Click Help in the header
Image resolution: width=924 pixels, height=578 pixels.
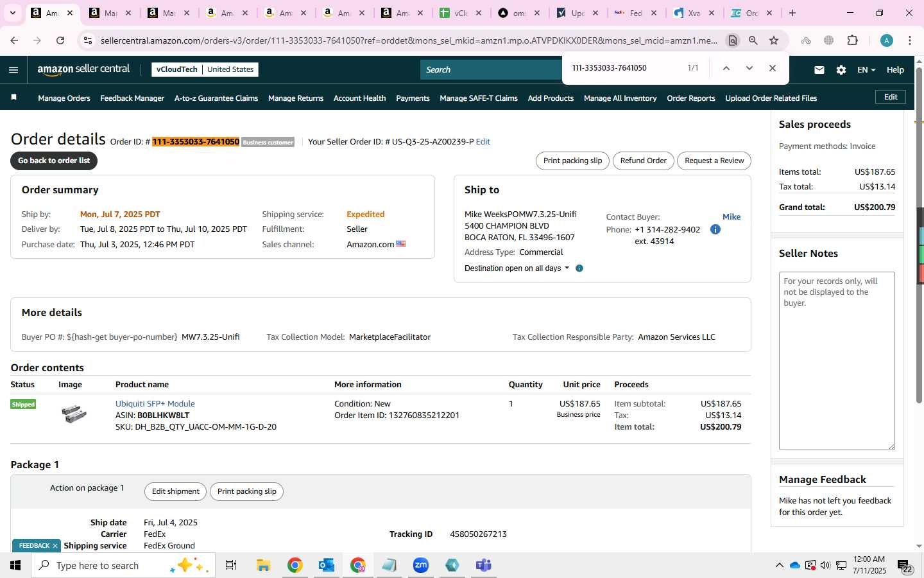click(895, 70)
